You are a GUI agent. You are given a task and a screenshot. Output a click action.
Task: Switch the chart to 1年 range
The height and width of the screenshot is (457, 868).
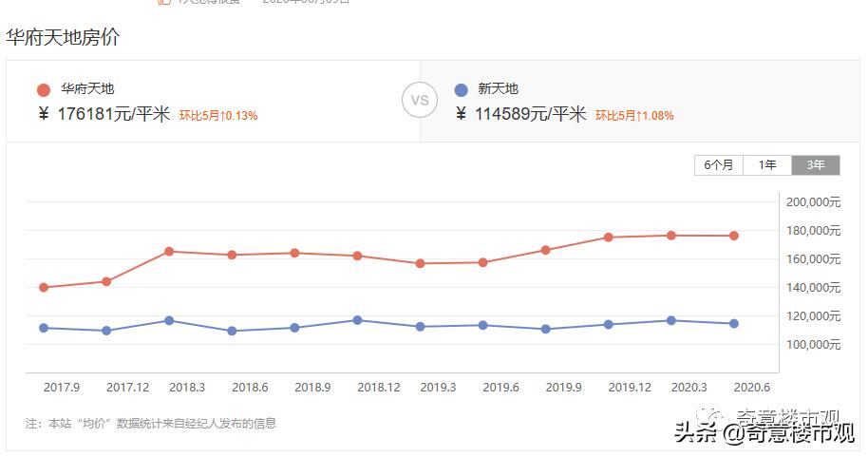(x=767, y=164)
